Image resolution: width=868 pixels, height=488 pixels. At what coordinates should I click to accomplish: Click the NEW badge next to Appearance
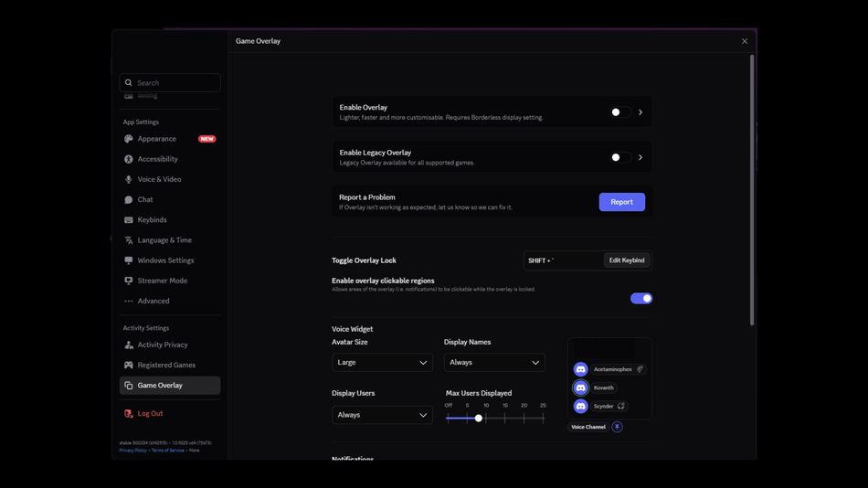(207, 139)
